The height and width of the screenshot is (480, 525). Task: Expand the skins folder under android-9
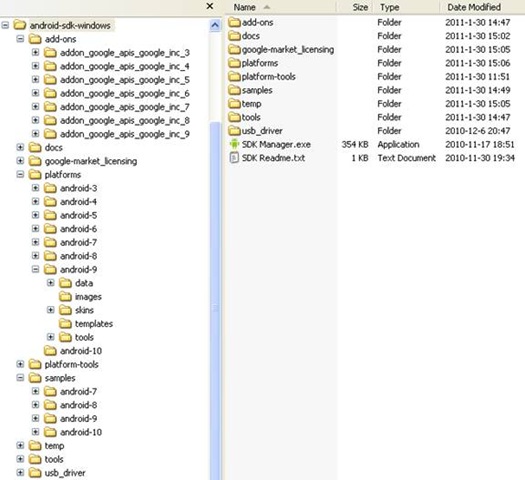point(51,310)
